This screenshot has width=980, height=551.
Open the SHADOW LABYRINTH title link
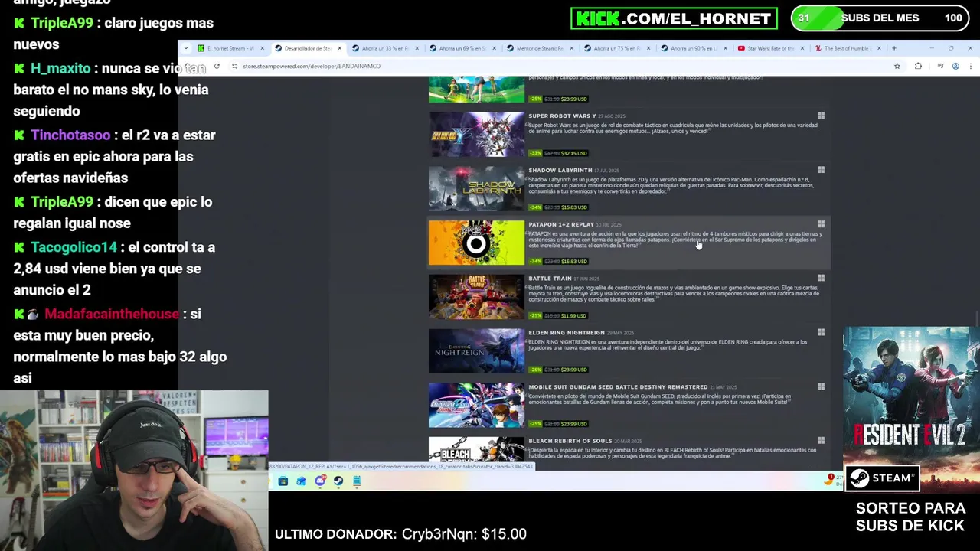[x=560, y=171]
